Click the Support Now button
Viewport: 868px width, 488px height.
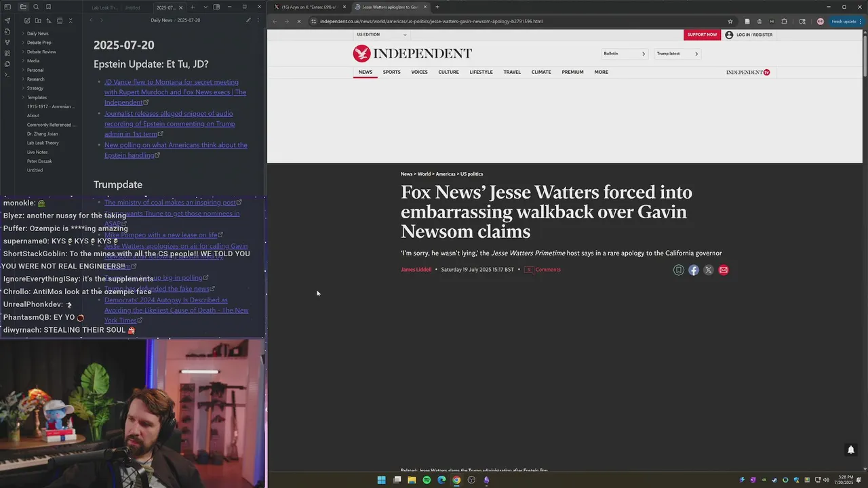[702, 35]
